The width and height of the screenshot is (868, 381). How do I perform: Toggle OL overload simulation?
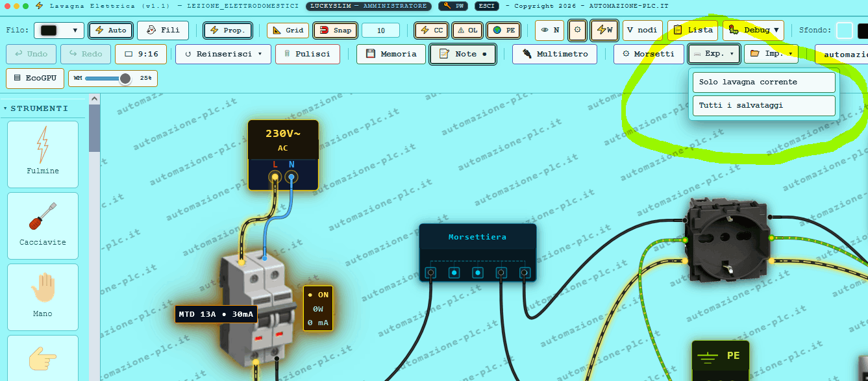pyautogui.click(x=467, y=31)
